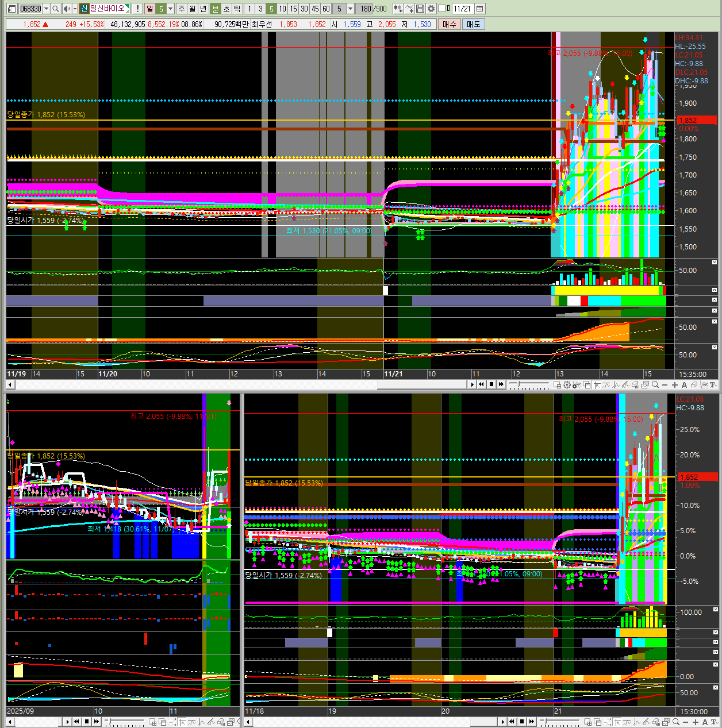Click the stock name 일신바이오
This screenshot has height=728, width=722.
pyautogui.click(x=107, y=9)
